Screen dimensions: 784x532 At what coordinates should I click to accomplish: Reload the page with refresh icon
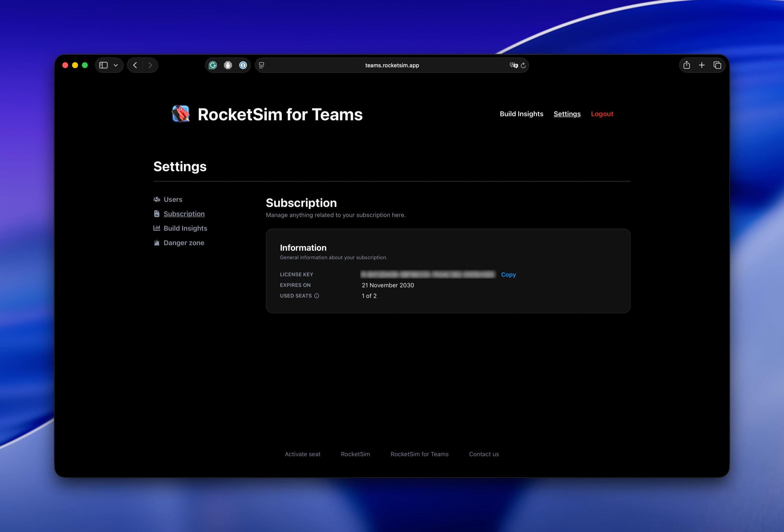[523, 65]
